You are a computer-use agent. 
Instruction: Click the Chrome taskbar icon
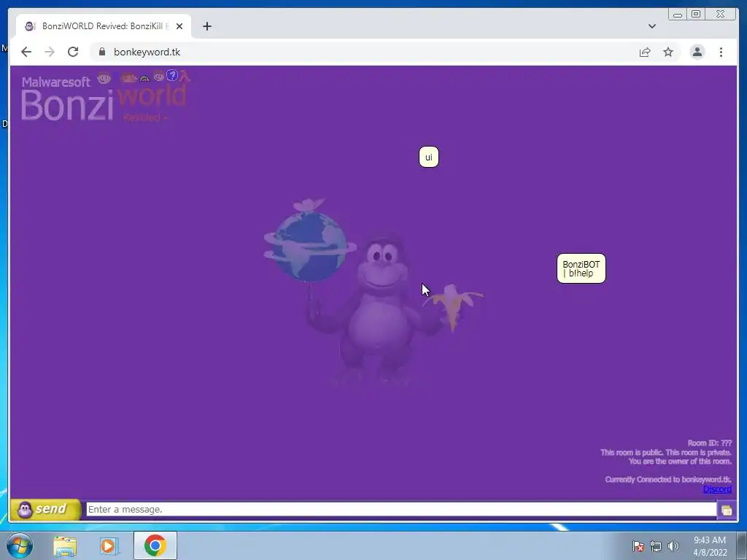(155, 545)
